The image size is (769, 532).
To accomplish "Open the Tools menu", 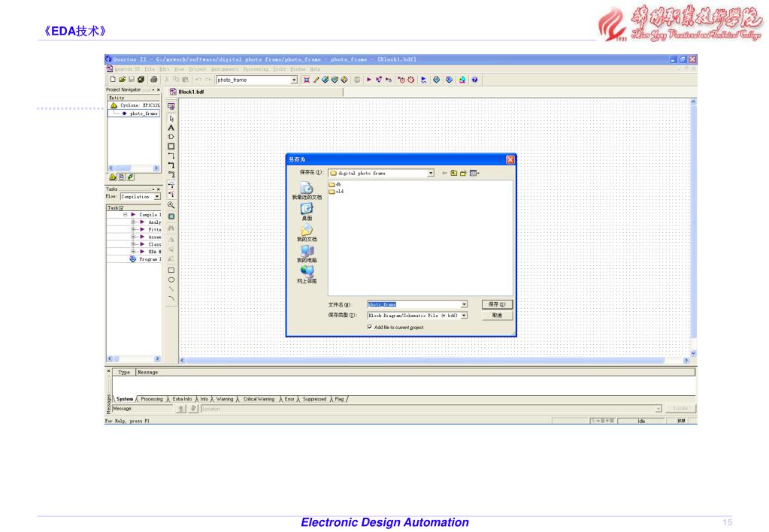I will click(279, 69).
